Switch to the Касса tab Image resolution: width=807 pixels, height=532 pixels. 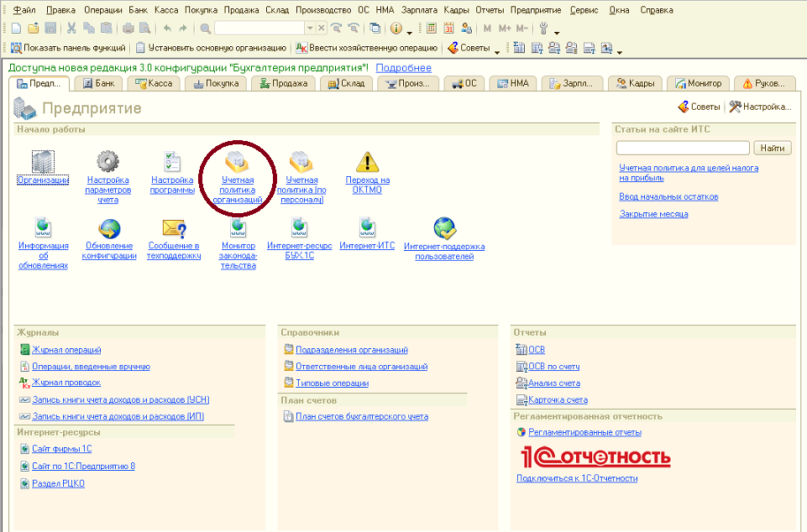[154, 83]
